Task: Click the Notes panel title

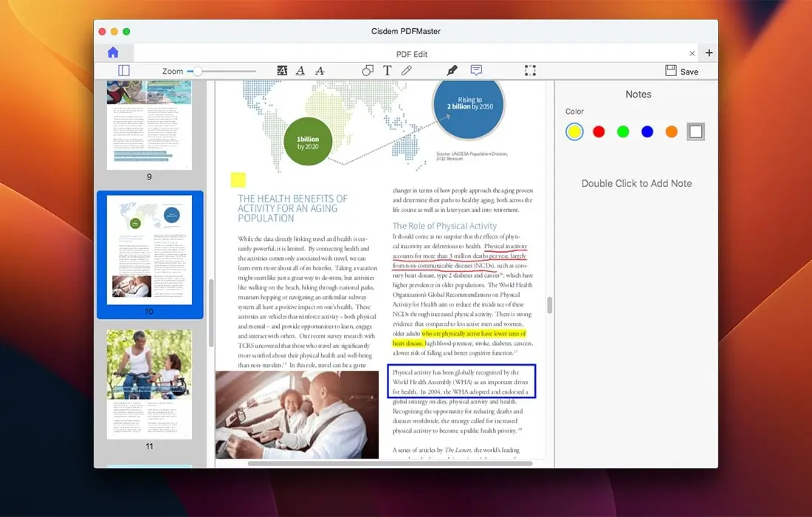Action: coord(638,95)
